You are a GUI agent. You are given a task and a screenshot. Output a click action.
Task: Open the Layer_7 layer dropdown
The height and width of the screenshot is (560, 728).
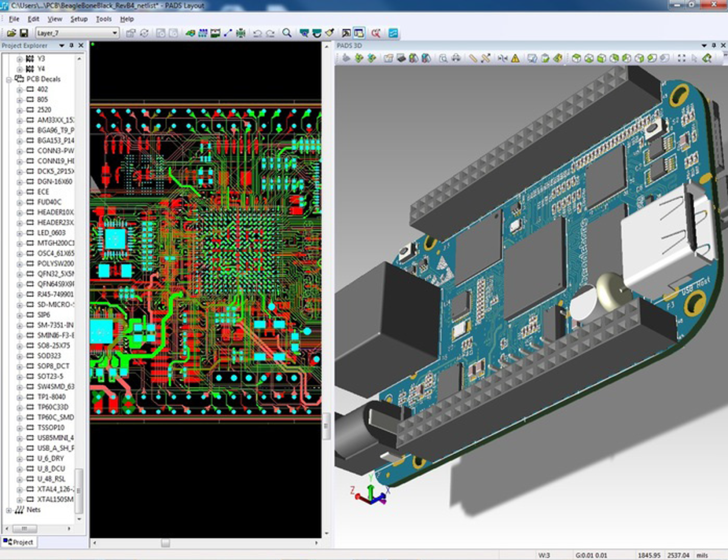[115, 33]
